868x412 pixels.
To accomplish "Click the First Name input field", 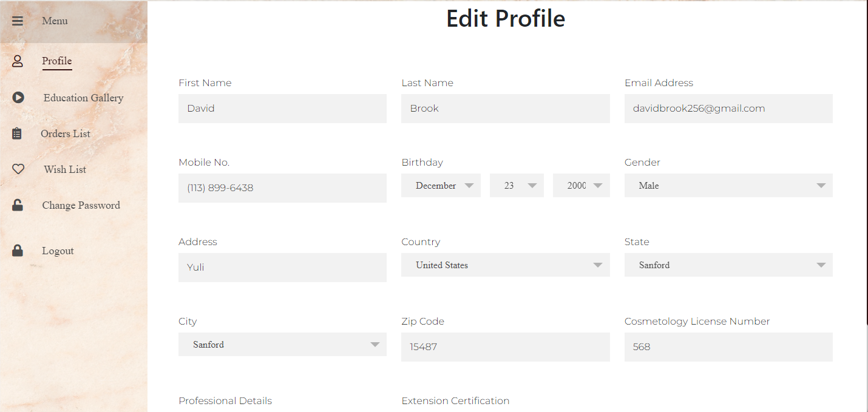I will coord(282,109).
